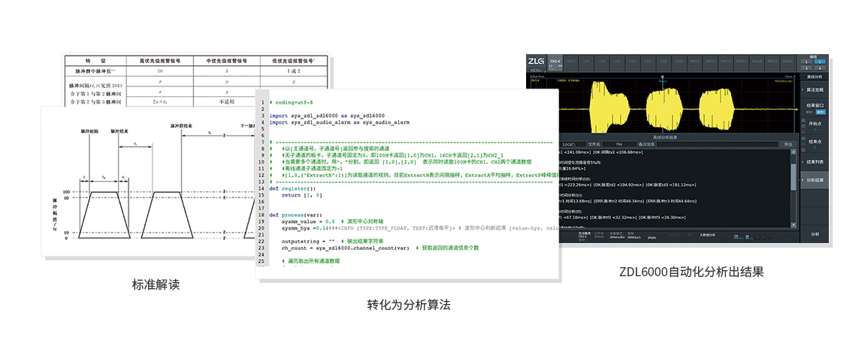
Task: Click results scrollbar down arrow
Action: (794, 225)
